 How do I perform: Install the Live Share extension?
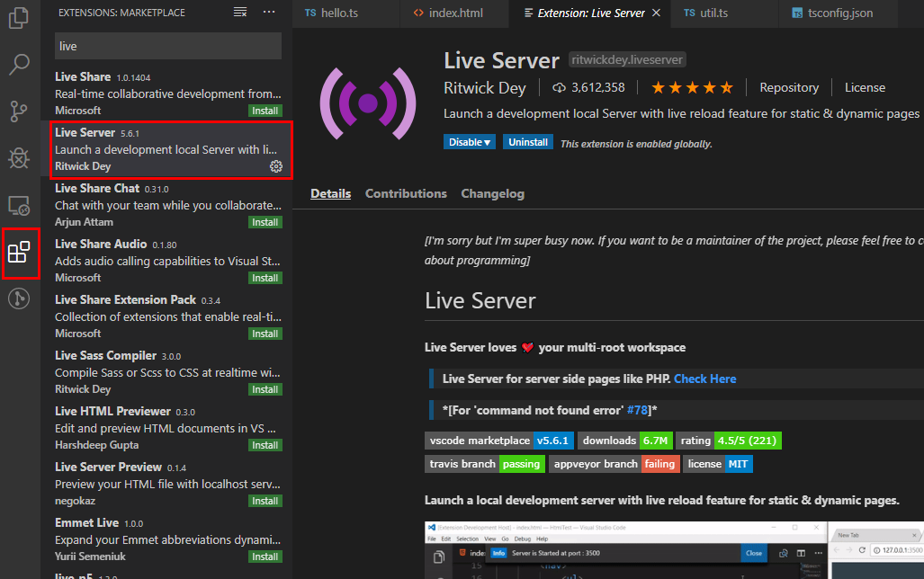point(265,111)
